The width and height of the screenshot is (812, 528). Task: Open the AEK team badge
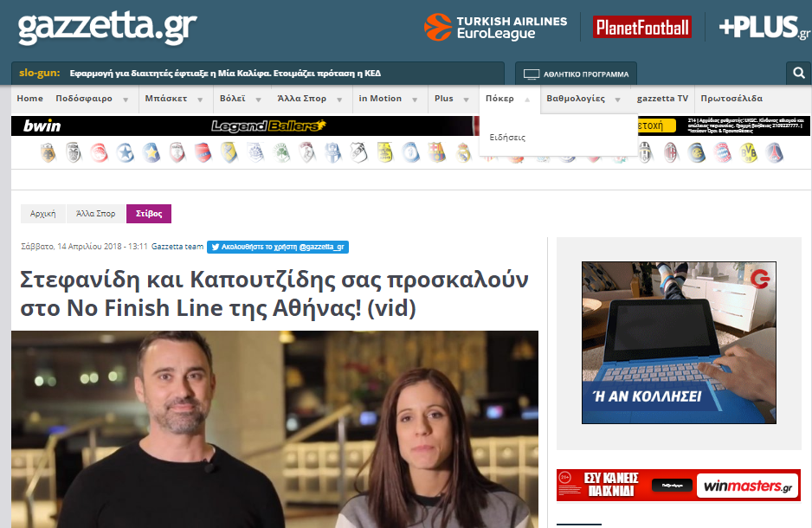(48, 153)
